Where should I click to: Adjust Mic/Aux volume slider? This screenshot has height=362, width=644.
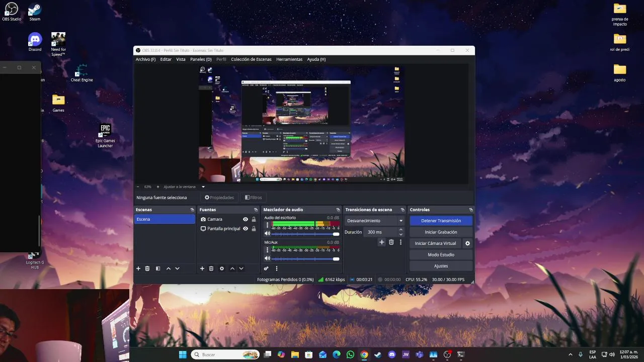(x=305, y=258)
